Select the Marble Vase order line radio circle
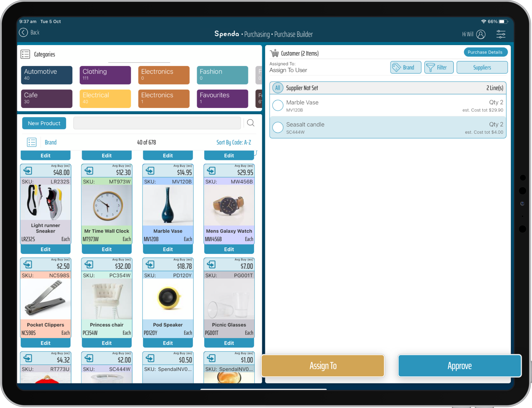Screen dimensions: 532x408 (278, 105)
